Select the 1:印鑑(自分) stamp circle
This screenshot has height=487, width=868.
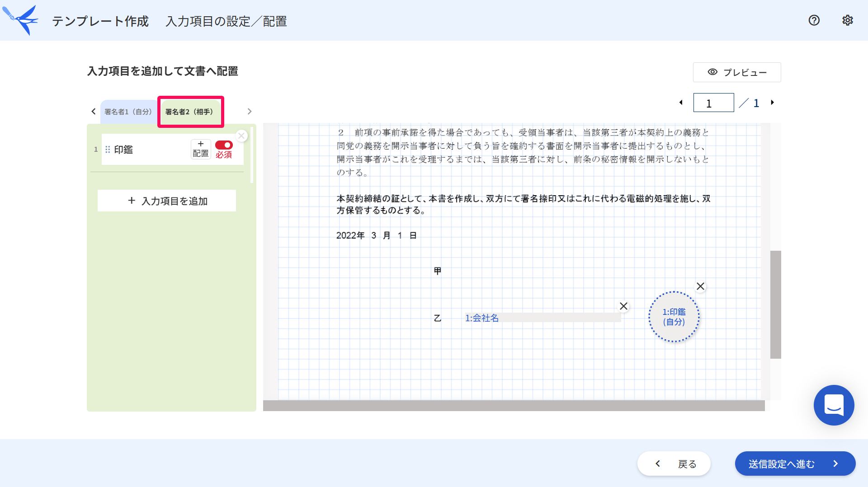pyautogui.click(x=674, y=317)
